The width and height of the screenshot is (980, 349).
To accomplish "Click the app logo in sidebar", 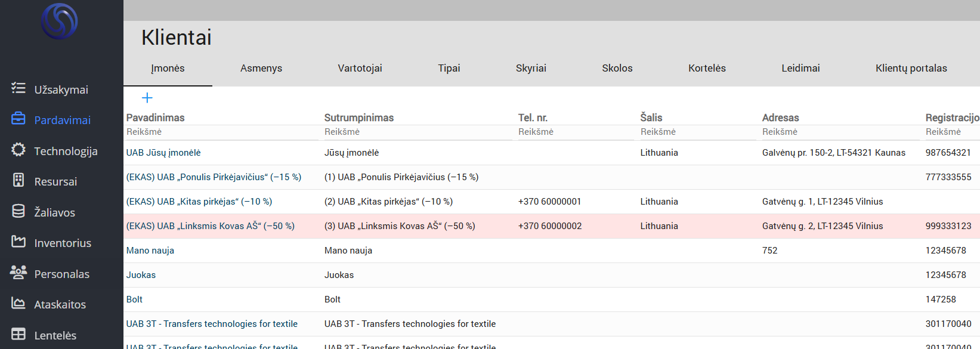I will coord(60,21).
